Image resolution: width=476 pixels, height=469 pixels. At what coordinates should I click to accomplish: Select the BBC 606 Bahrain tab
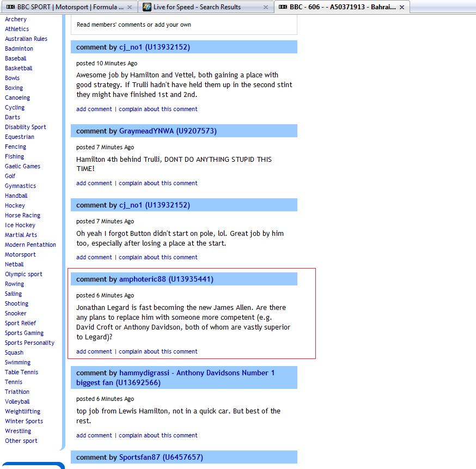(342, 7)
